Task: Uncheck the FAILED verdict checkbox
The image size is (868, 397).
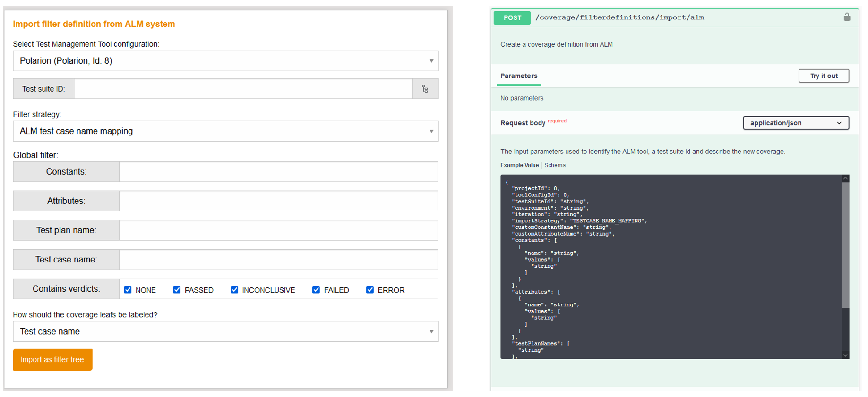Action: [316, 290]
